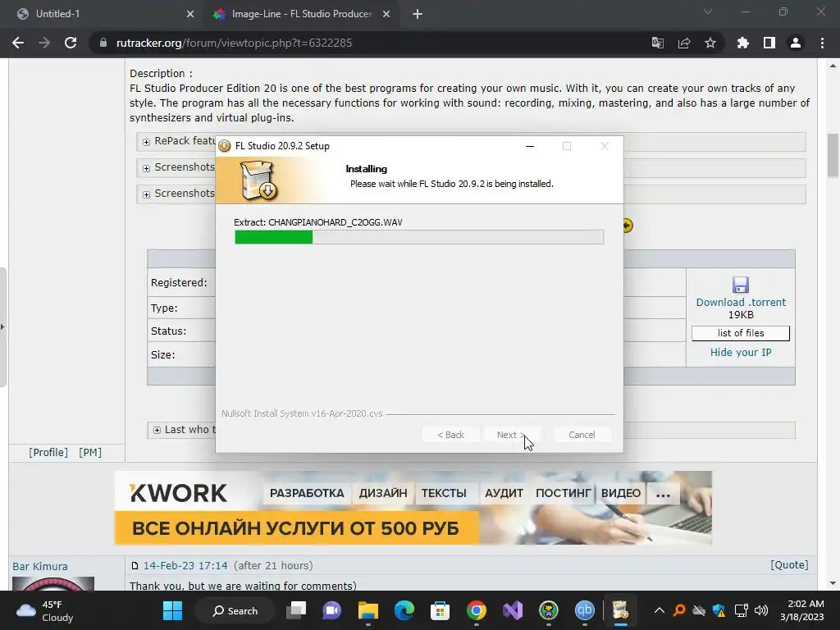Click the blue floppy disk torrent icon
Screen dimensions: 840x630
pos(741,285)
